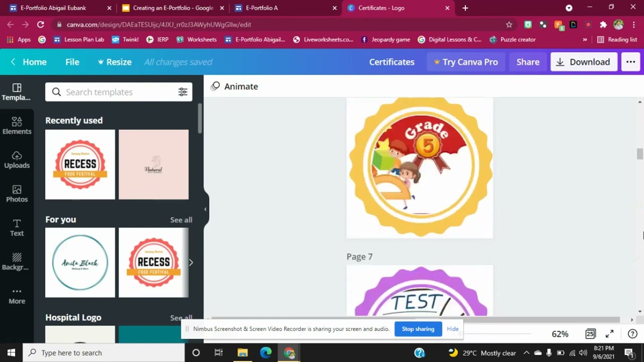Open the Text side panel
Image resolution: width=644 pixels, height=362 pixels.
click(x=17, y=228)
